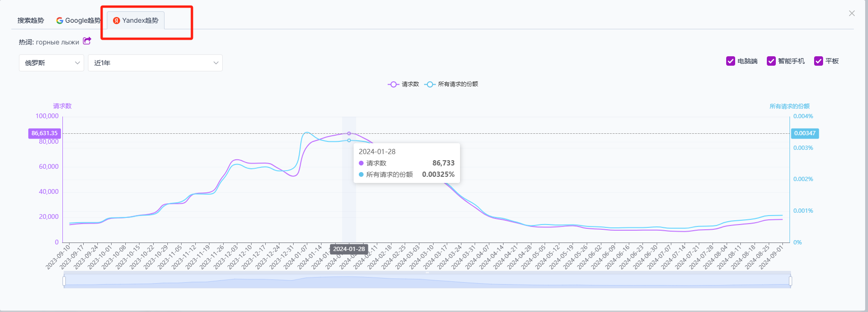Click the tooltip value 86,733
This screenshot has width=868, height=312.
[443, 163]
